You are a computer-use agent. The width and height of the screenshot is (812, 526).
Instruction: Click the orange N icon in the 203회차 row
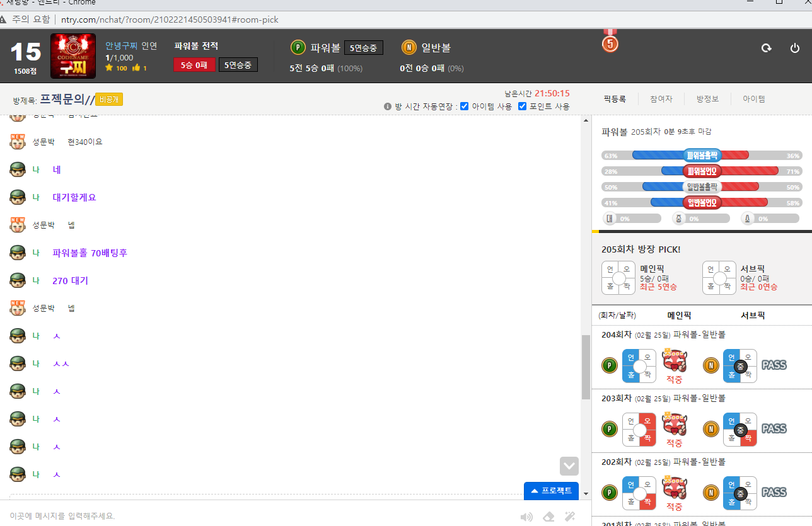pos(711,429)
